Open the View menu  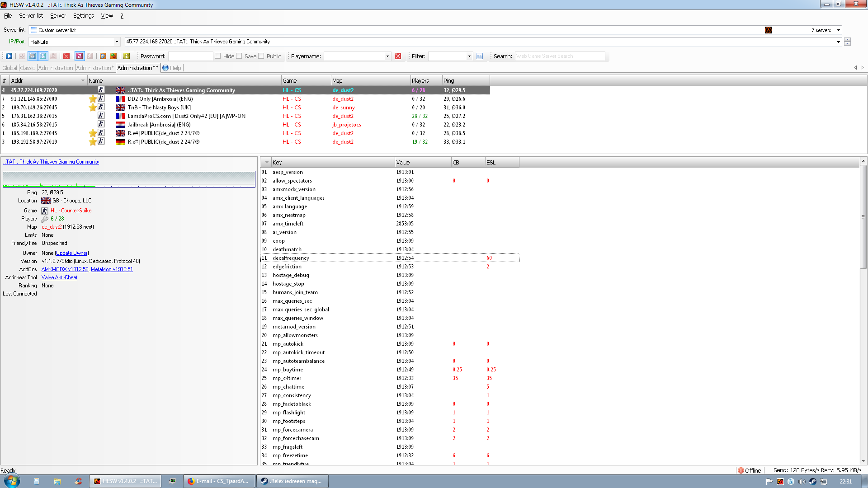[107, 16]
